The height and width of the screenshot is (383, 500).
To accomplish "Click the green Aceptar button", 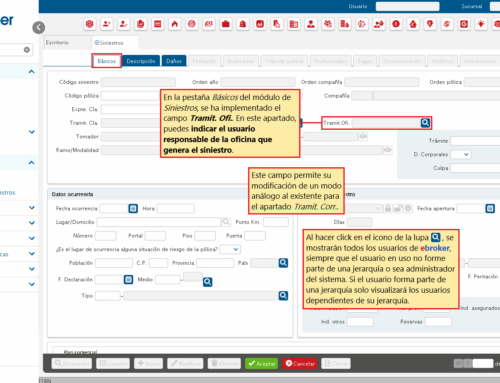I will click(262, 363).
